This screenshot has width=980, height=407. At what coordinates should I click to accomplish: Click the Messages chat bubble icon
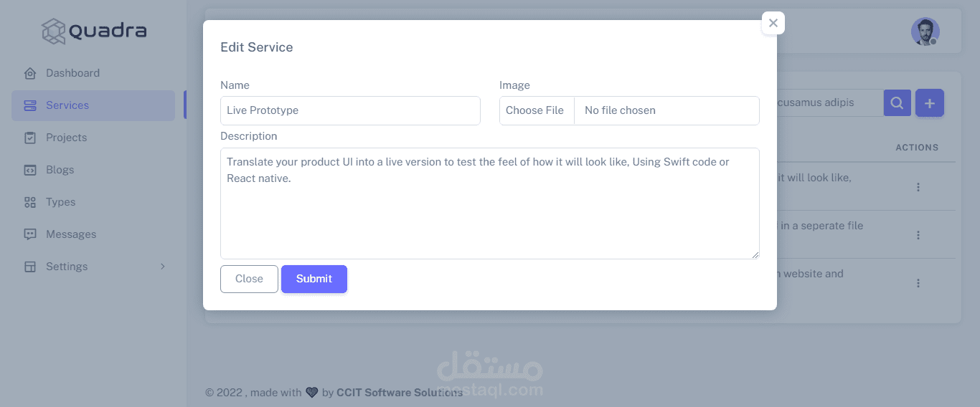[x=30, y=234]
